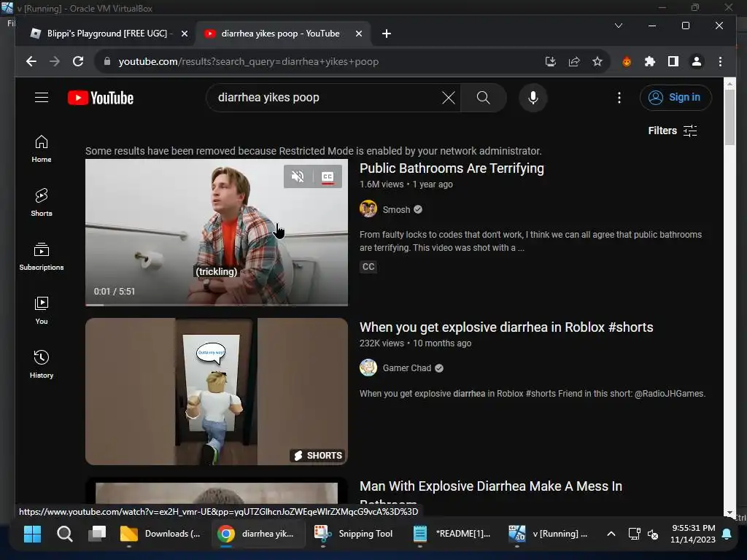Open the You sidebar section
The width and height of the screenshot is (747, 560).
click(x=42, y=311)
